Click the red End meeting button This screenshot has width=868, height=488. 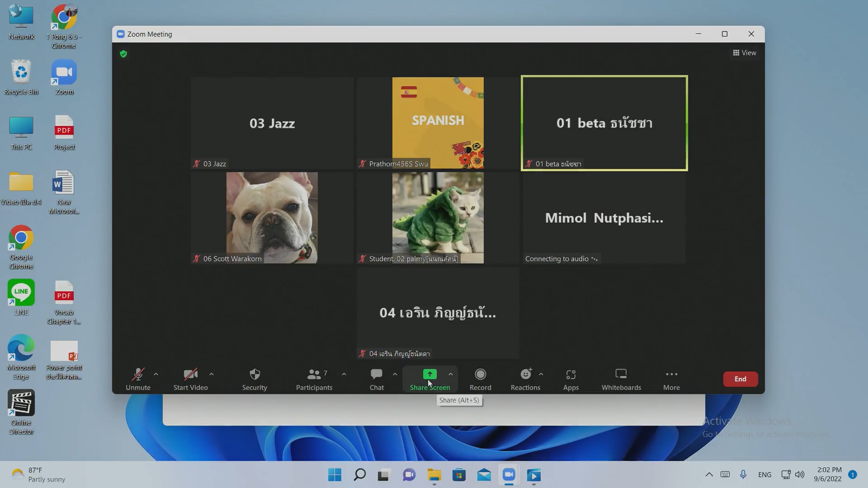(x=741, y=379)
